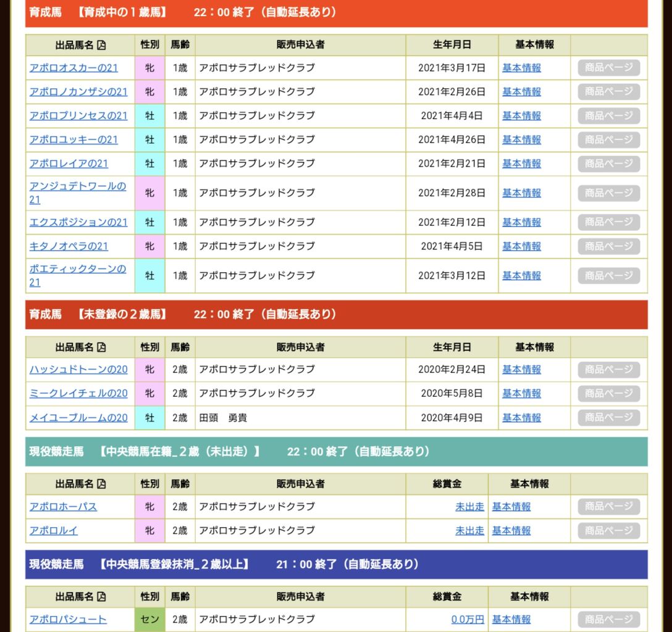
Task: Open 商品ページ button for アポロホーパス
Action: [x=608, y=507]
